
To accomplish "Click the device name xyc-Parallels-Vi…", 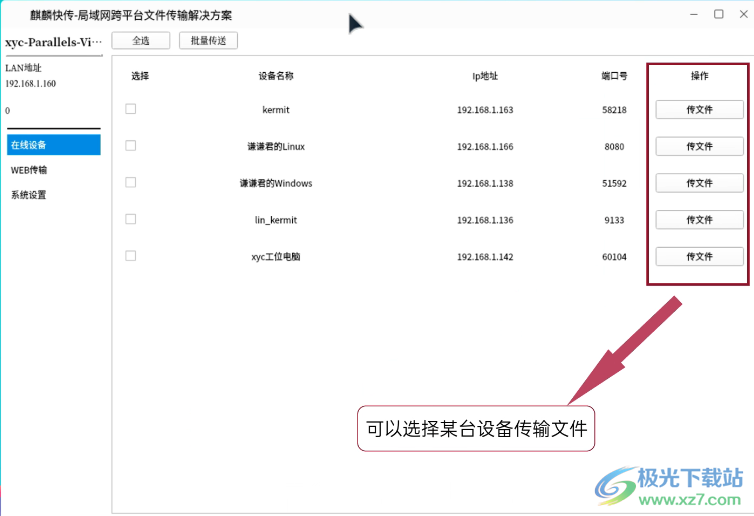I will tap(53, 42).
